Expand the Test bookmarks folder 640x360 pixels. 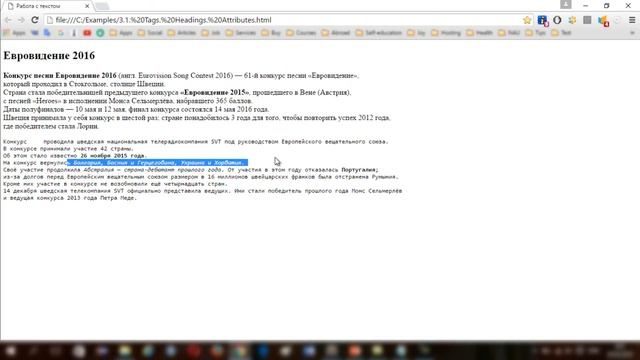tap(561, 33)
